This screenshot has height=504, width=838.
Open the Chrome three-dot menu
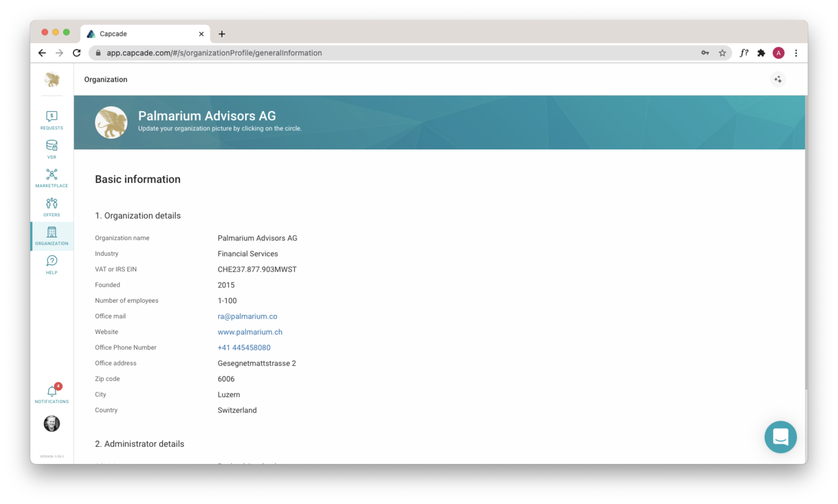796,53
